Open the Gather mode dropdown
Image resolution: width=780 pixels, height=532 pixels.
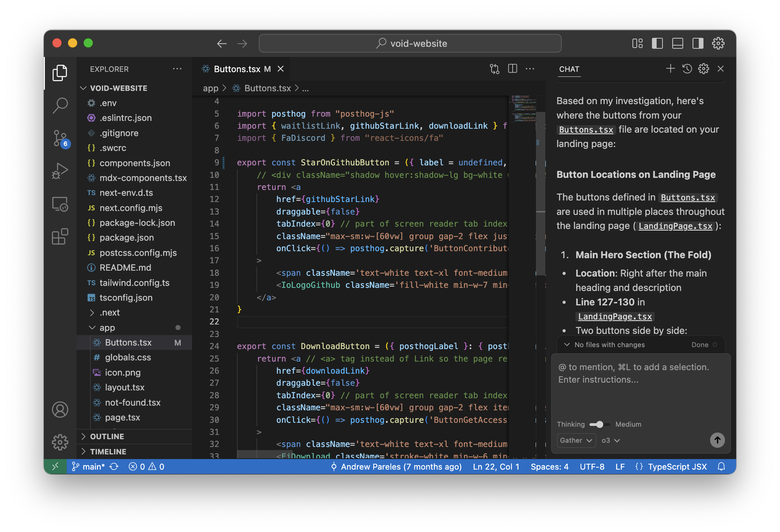coord(576,440)
